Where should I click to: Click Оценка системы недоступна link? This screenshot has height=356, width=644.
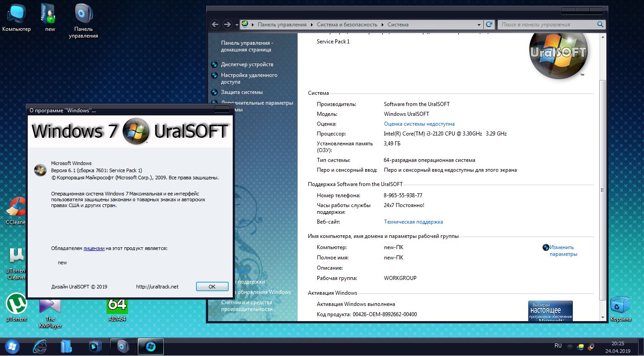pos(419,124)
